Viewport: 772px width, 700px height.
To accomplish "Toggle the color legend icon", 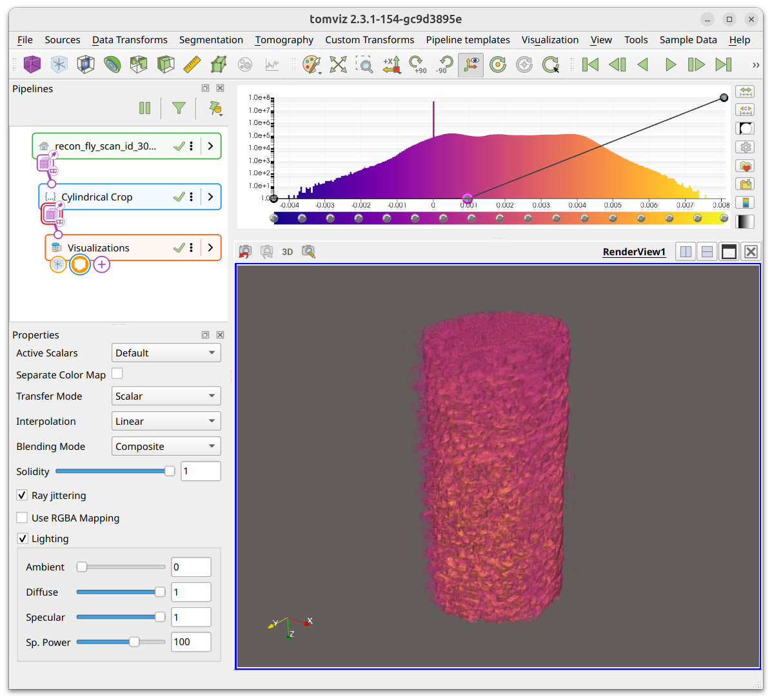I will pyautogui.click(x=746, y=202).
